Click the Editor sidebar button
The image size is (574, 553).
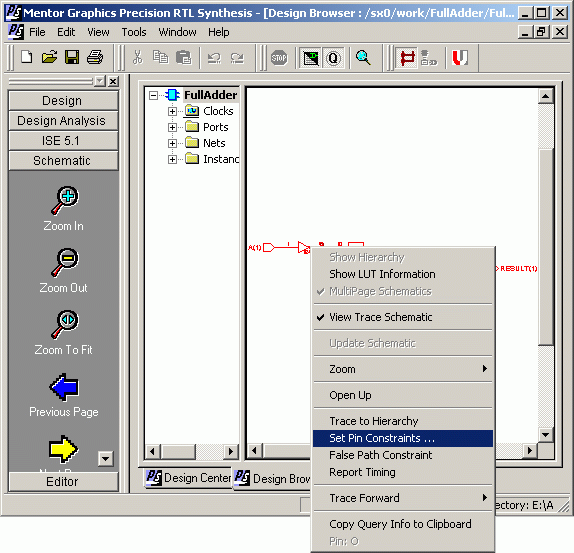pyautogui.click(x=63, y=482)
